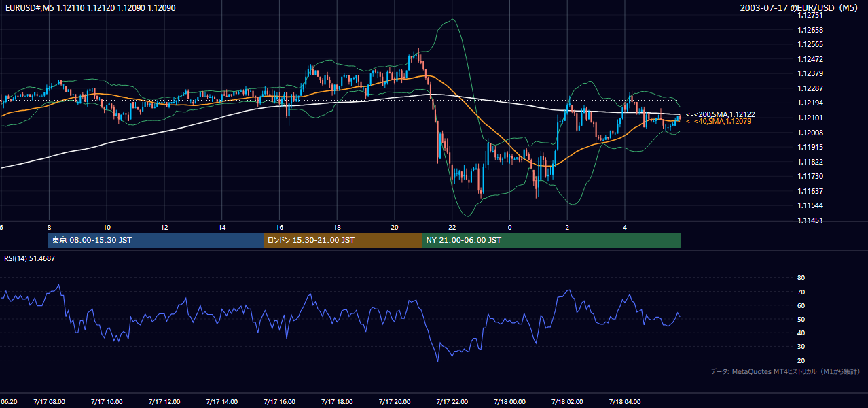Click hour marker 10 on chart axis
The image size is (868, 408).
tap(107, 227)
